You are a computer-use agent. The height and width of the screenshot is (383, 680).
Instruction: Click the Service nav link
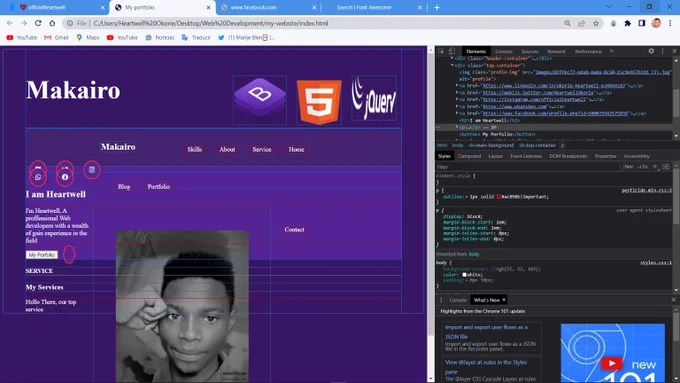point(262,149)
